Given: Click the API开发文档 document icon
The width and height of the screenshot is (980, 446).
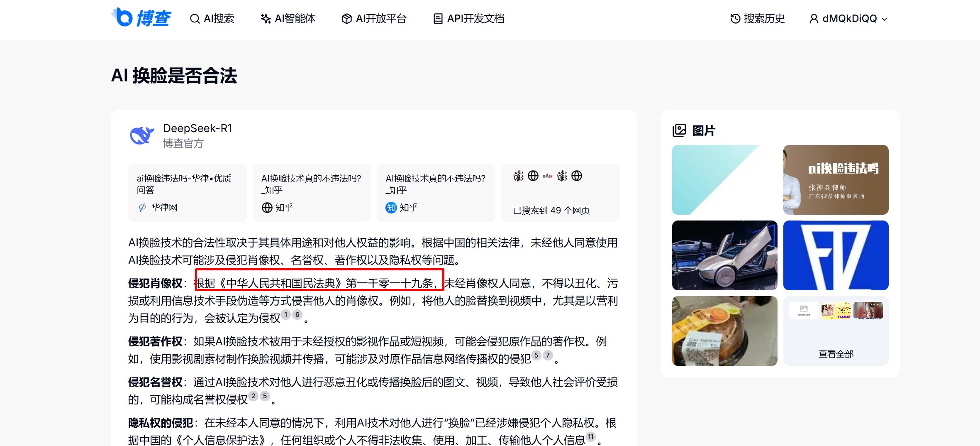Looking at the screenshot, I should (437, 18).
